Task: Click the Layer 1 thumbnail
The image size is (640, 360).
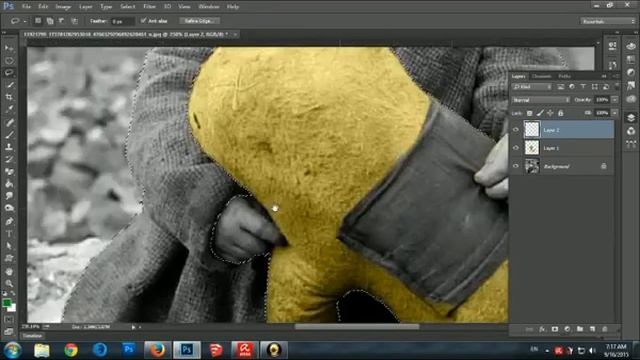Action: [x=532, y=148]
